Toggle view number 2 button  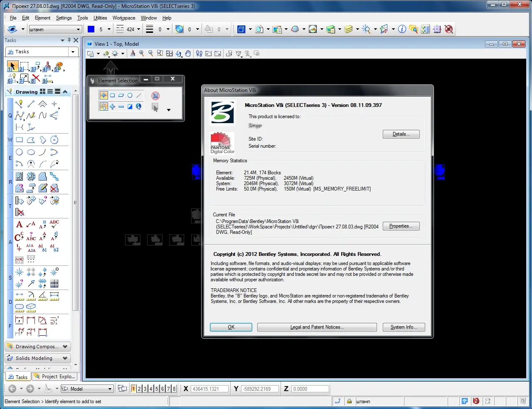click(139, 389)
